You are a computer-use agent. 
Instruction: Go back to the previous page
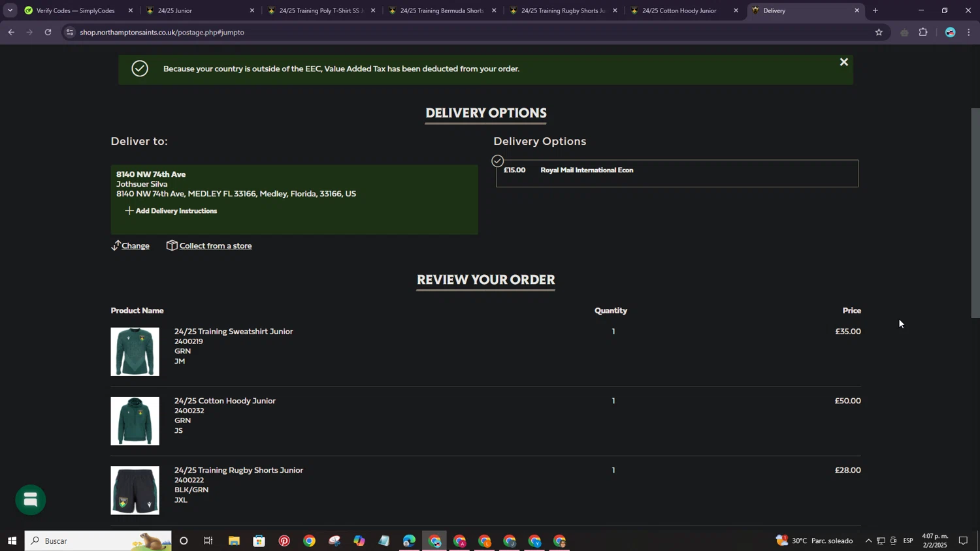11,32
